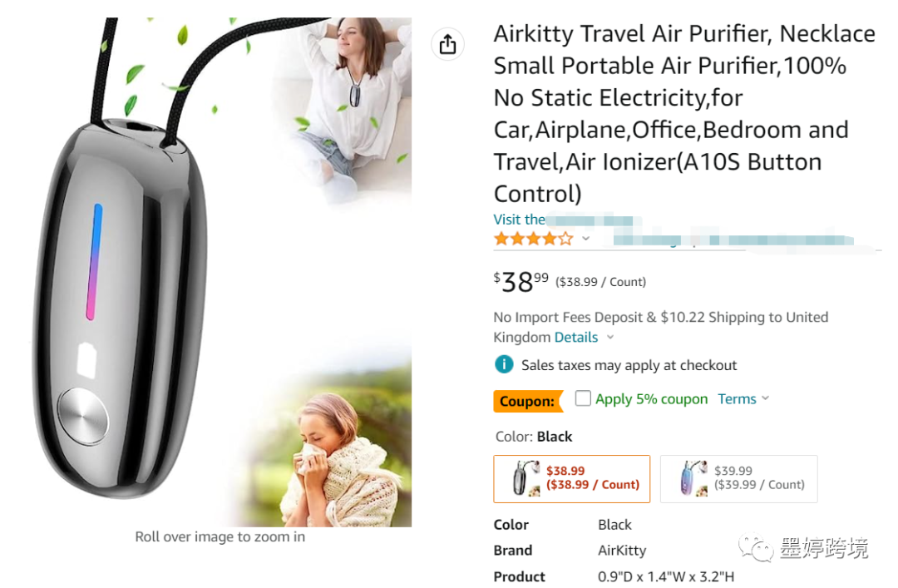Click the star rating icons

point(534,239)
